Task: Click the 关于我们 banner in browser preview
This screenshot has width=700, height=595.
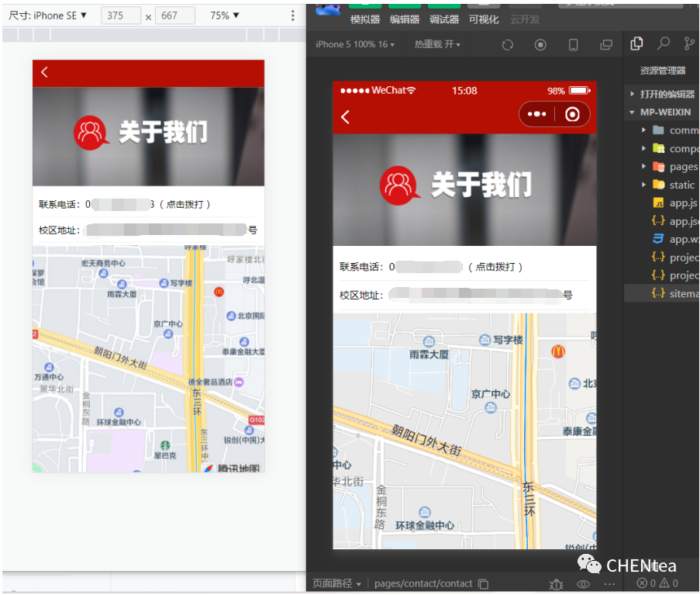Action: (x=148, y=137)
